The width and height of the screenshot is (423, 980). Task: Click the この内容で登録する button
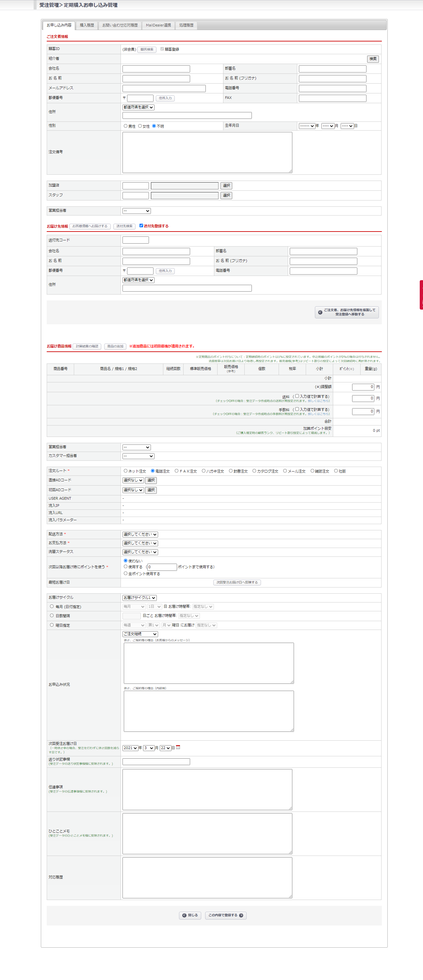(x=226, y=915)
